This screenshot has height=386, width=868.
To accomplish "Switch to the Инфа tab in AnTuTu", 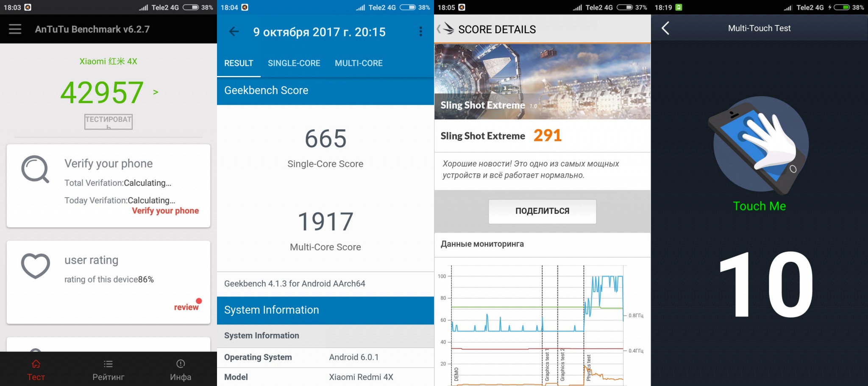I will point(181,369).
